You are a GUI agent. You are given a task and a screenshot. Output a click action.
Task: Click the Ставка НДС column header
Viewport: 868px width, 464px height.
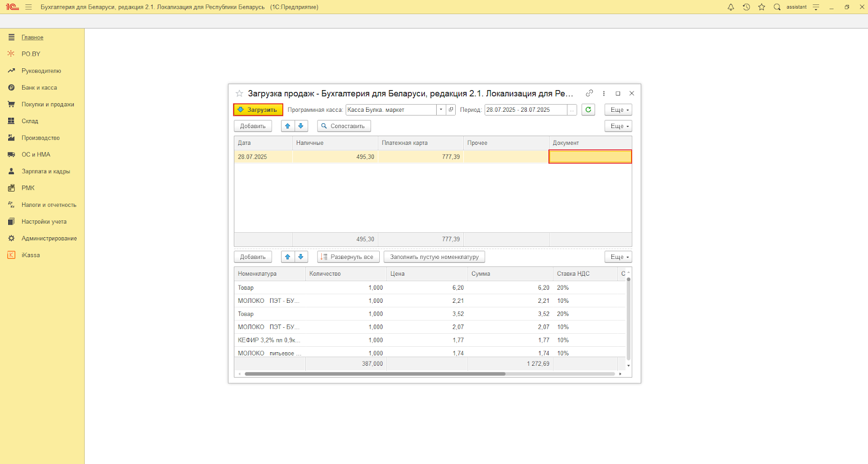[x=585, y=274]
